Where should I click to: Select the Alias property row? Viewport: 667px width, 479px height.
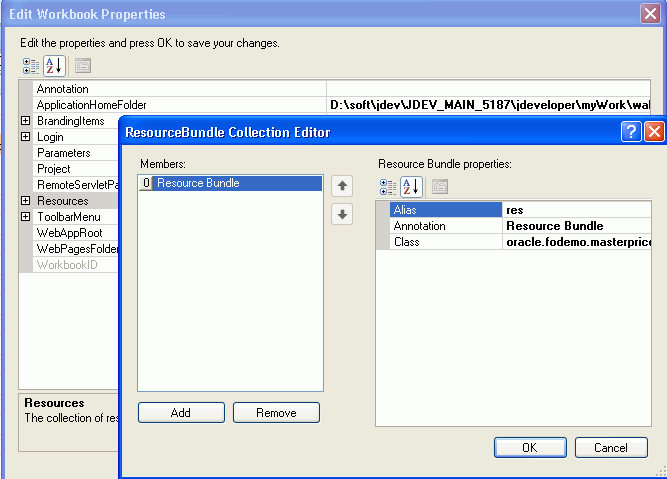point(445,210)
